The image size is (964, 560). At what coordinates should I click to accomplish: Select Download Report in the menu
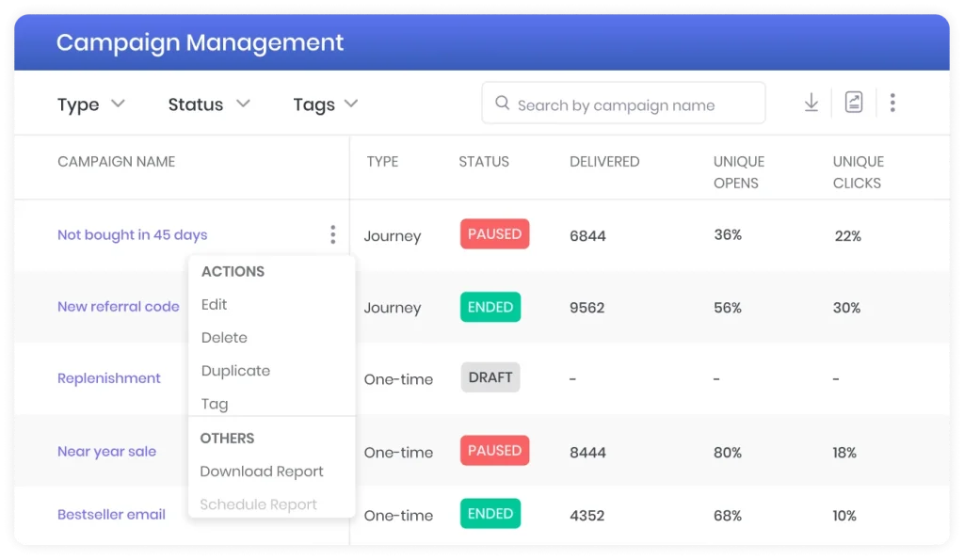262,472
